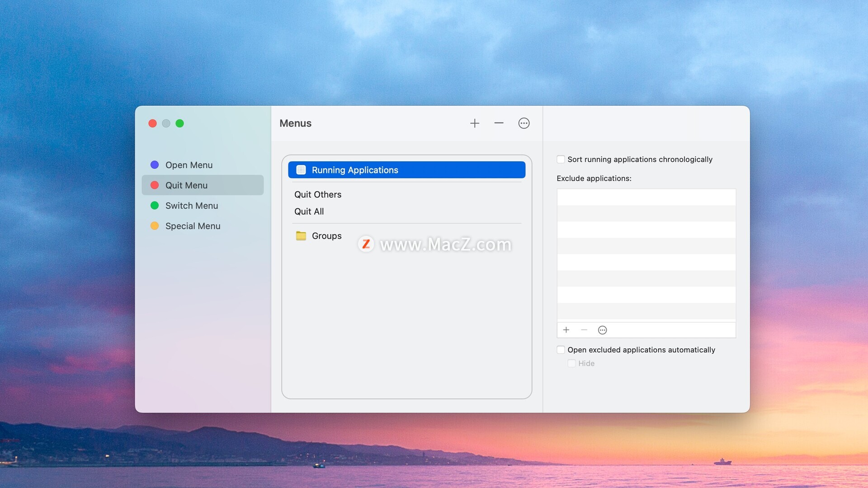Click the purple dot next to Open Menu
868x488 pixels.
coord(155,165)
